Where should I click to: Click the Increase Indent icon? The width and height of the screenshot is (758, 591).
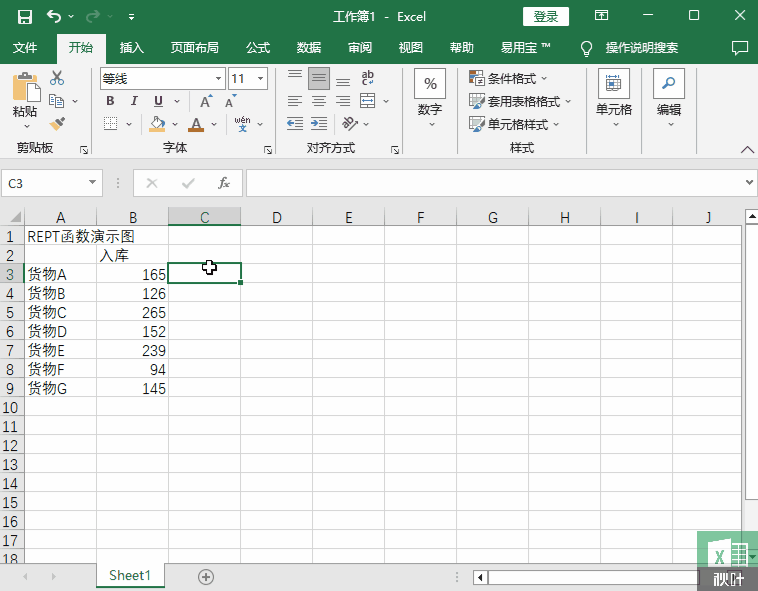pos(319,124)
